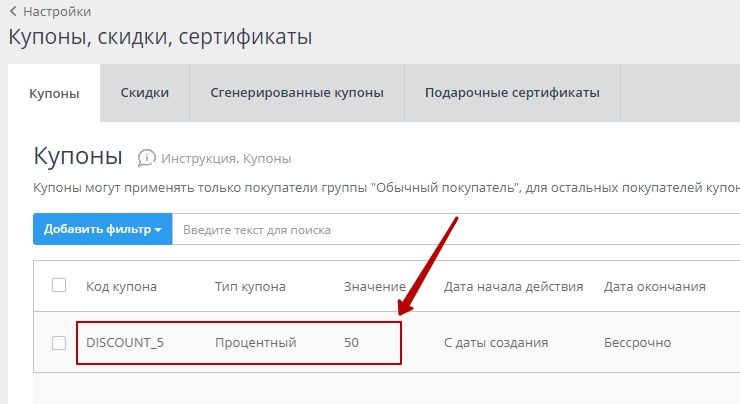The height and width of the screenshot is (404, 740).
Task: Expand the Добавить фильтр dropdown
Action: [x=102, y=229]
